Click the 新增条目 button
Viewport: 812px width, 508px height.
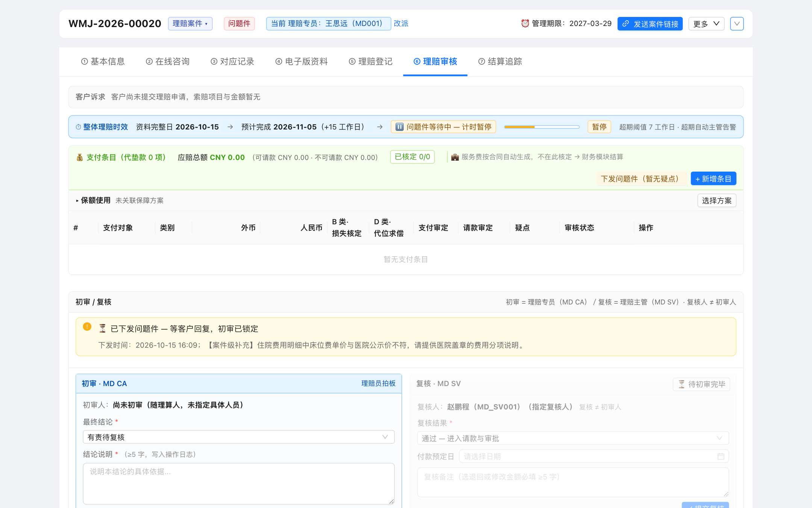tap(714, 179)
